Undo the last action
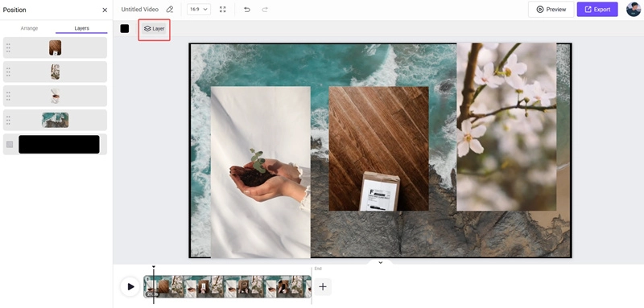This screenshot has width=644, height=308. click(247, 10)
